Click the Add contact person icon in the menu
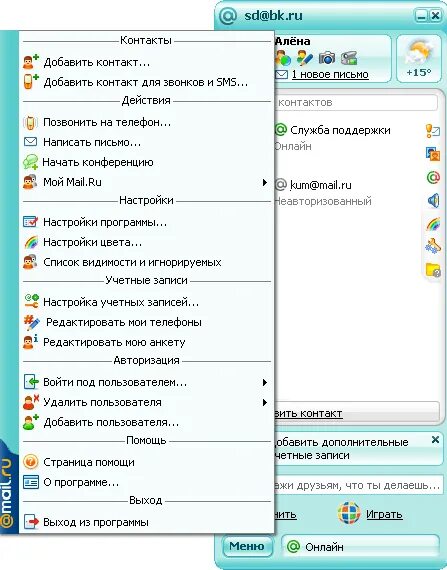This screenshot has width=447, height=570. (31, 62)
